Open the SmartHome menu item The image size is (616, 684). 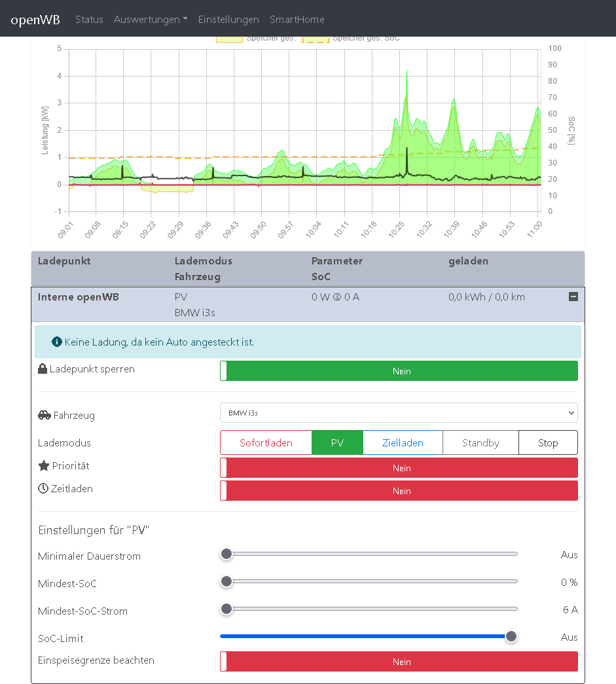tap(297, 20)
